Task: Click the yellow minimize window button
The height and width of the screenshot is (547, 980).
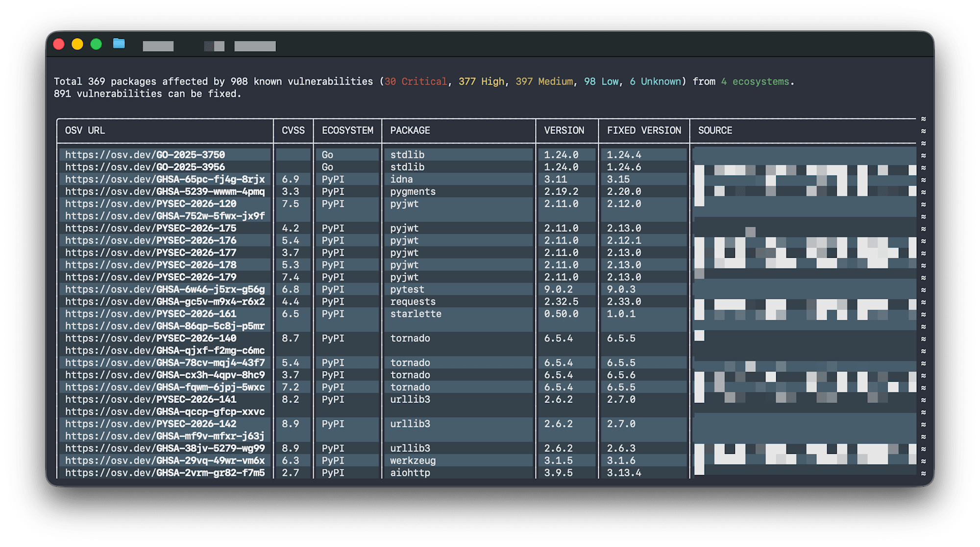Action: (x=77, y=45)
